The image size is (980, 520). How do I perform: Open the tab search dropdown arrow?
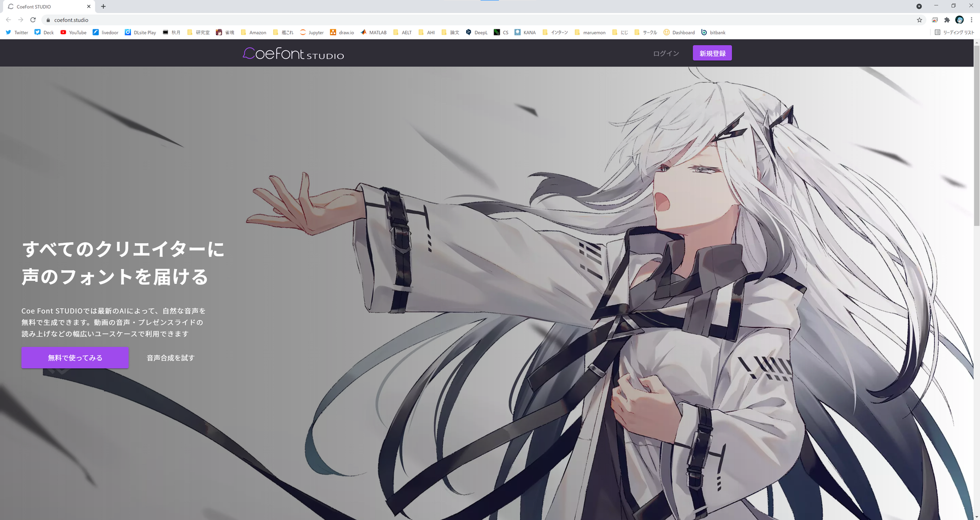[919, 6]
